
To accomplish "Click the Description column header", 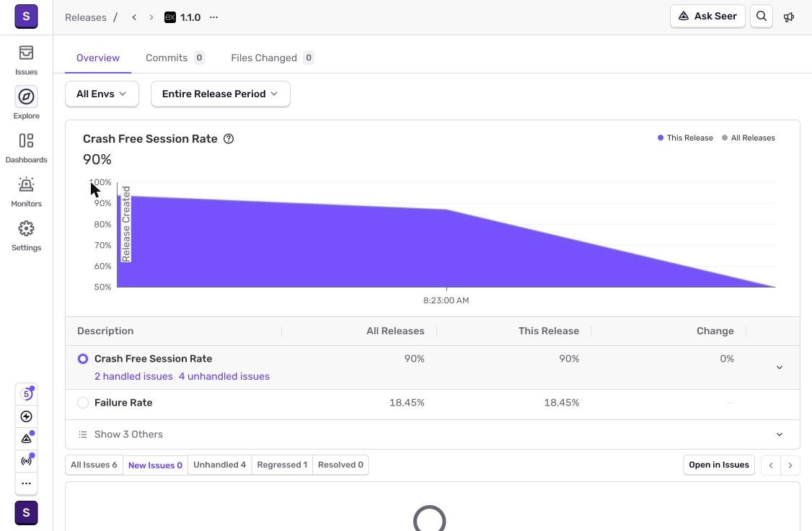I will tap(105, 331).
